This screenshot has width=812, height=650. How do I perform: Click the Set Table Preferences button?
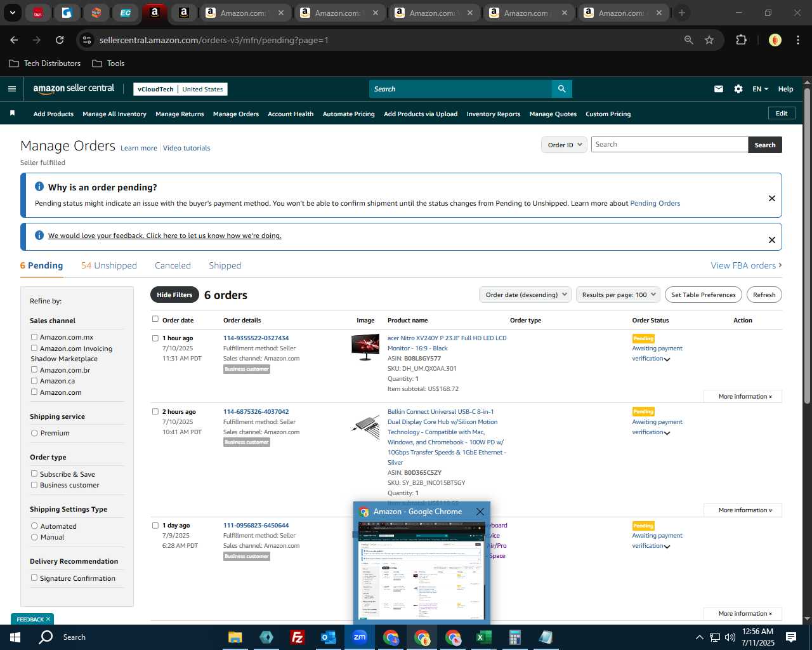tap(704, 295)
